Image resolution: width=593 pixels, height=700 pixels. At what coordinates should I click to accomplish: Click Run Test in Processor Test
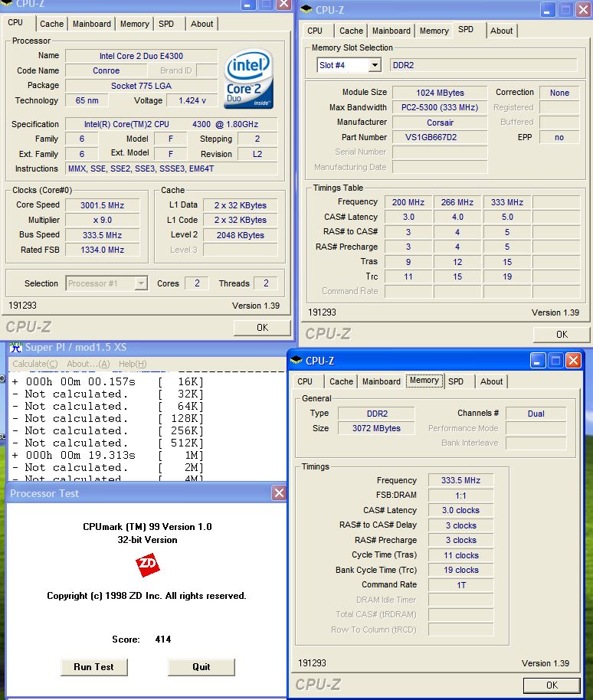(93, 667)
